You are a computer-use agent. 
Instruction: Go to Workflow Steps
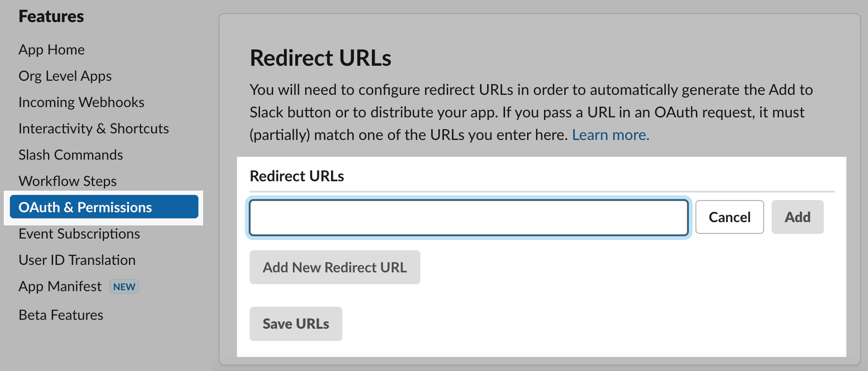tap(67, 181)
